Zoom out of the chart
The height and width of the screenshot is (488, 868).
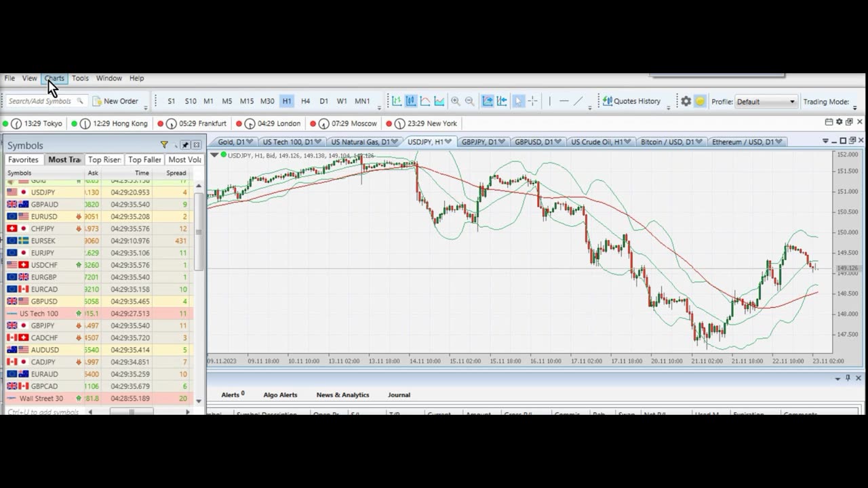469,101
